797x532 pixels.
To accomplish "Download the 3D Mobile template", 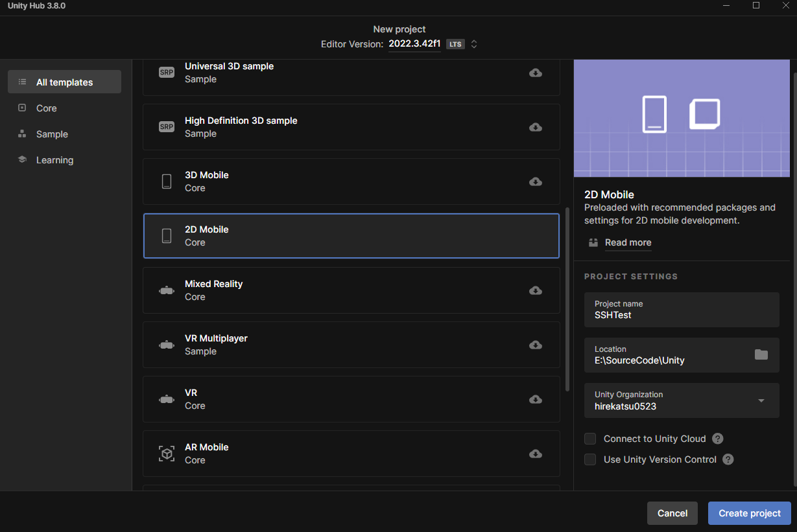I will 536,181.
